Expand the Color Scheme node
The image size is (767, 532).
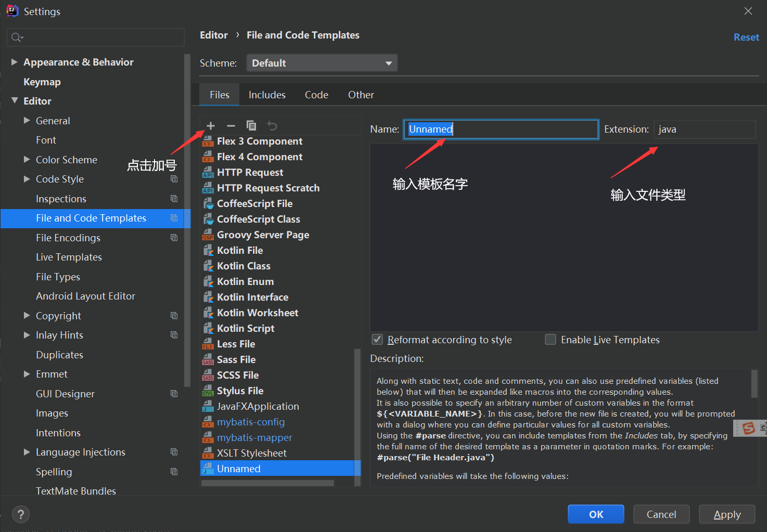tap(27, 160)
